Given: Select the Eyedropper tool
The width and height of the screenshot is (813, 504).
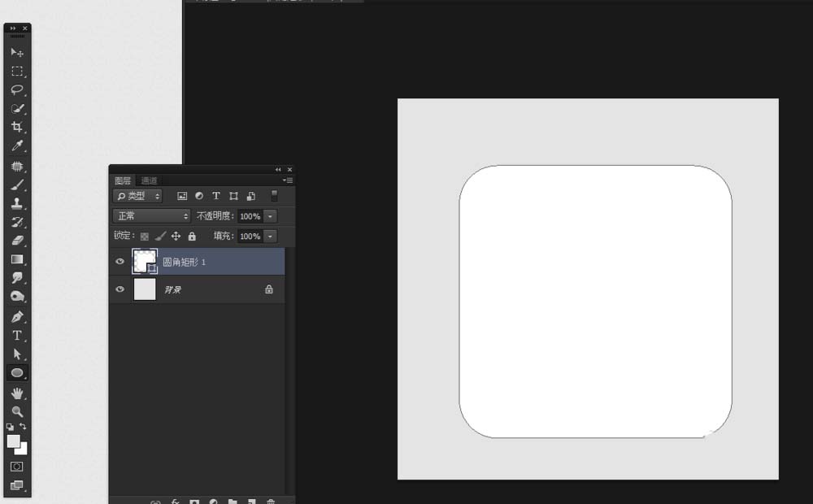Looking at the screenshot, I should [16, 146].
